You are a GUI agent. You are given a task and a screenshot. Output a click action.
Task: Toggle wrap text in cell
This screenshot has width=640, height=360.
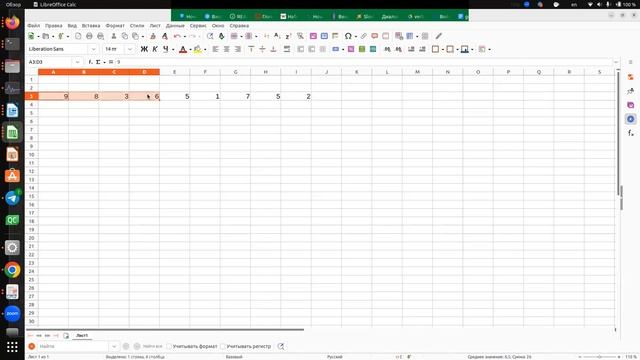(x=287, y=49)
